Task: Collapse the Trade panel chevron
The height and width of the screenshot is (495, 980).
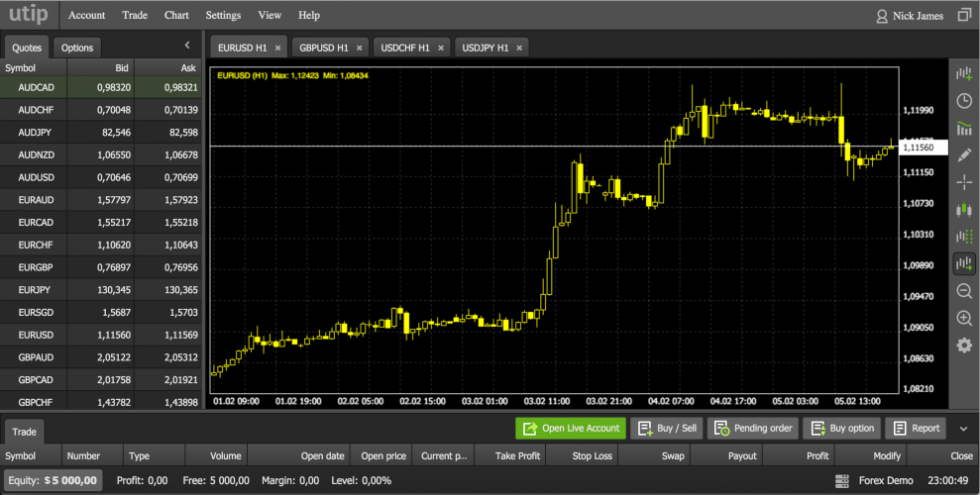Action: tap(963, 429)
